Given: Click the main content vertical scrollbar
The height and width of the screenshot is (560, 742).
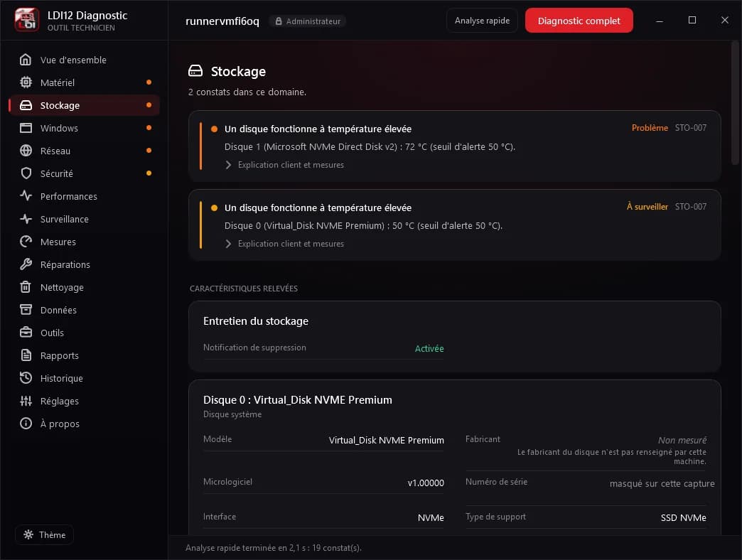Looking at the screenshot, I should point(734,103).
